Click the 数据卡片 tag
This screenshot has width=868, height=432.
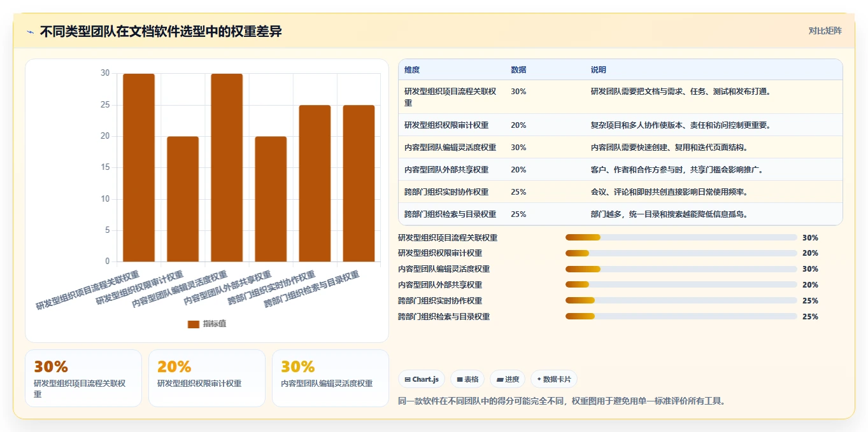(554, 379)
